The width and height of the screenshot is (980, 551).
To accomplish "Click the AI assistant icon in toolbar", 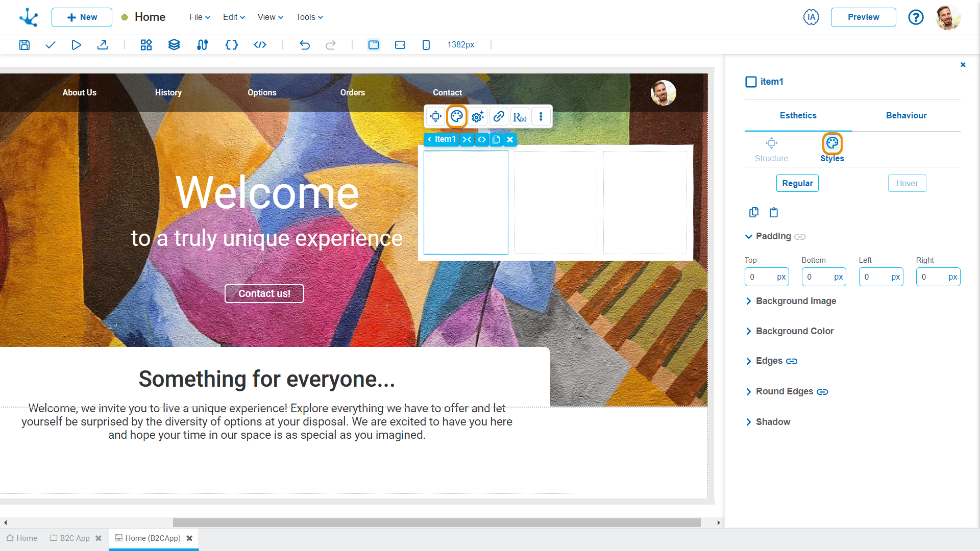I will tap(812, 17).
